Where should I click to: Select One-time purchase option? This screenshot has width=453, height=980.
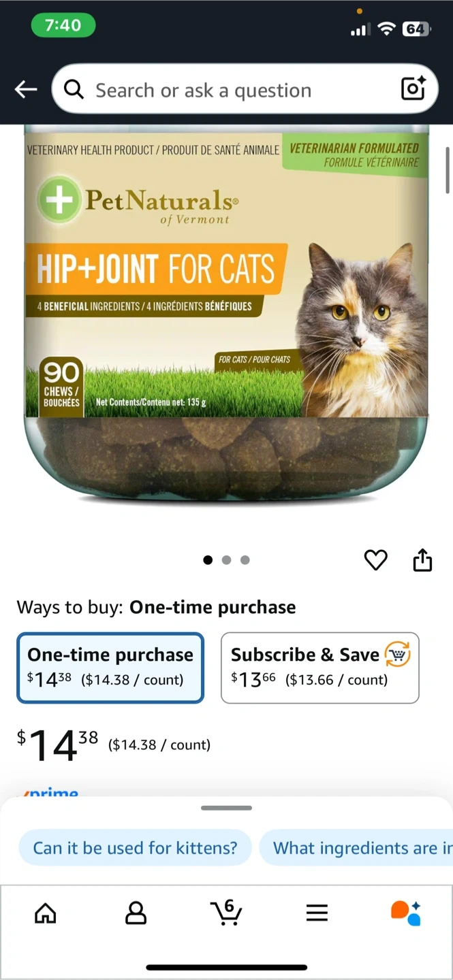point(110,668)
